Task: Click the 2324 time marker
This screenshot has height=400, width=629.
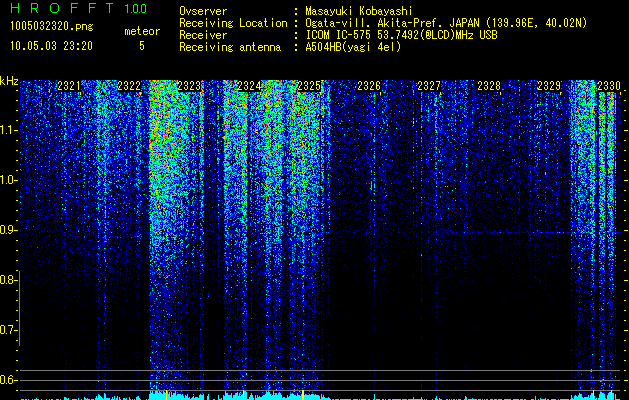Action: pos(249,86)
